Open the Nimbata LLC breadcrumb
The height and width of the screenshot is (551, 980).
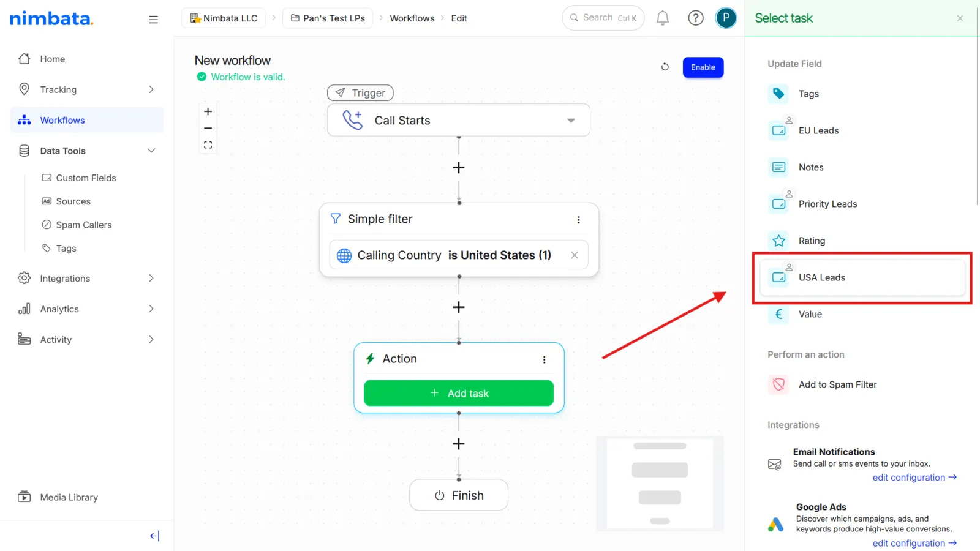click(224, 18)
